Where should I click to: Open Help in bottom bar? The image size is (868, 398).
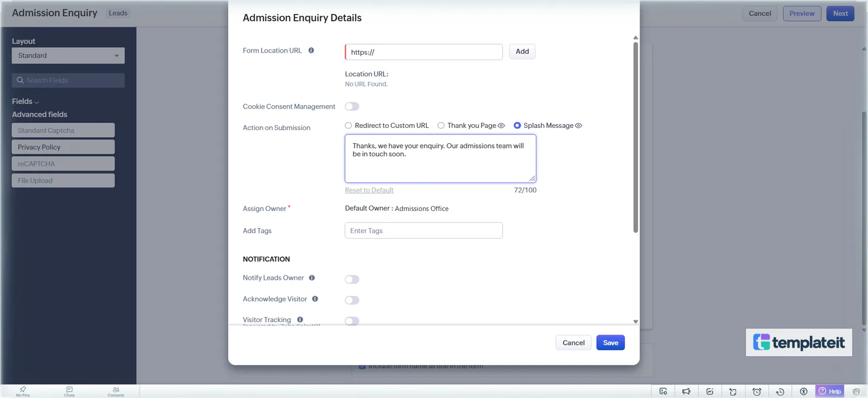click(830, 391)
